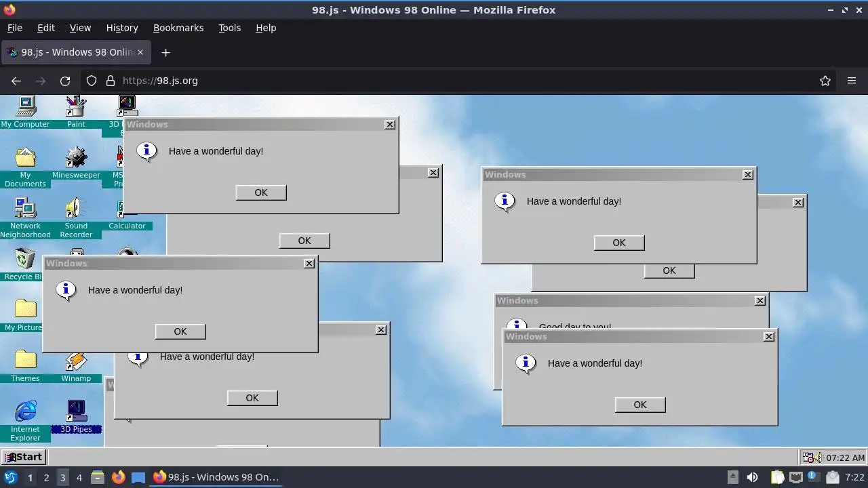Click the Firefox bookmark star icon
Screen dimensions: 868x488
pos(825,81)
